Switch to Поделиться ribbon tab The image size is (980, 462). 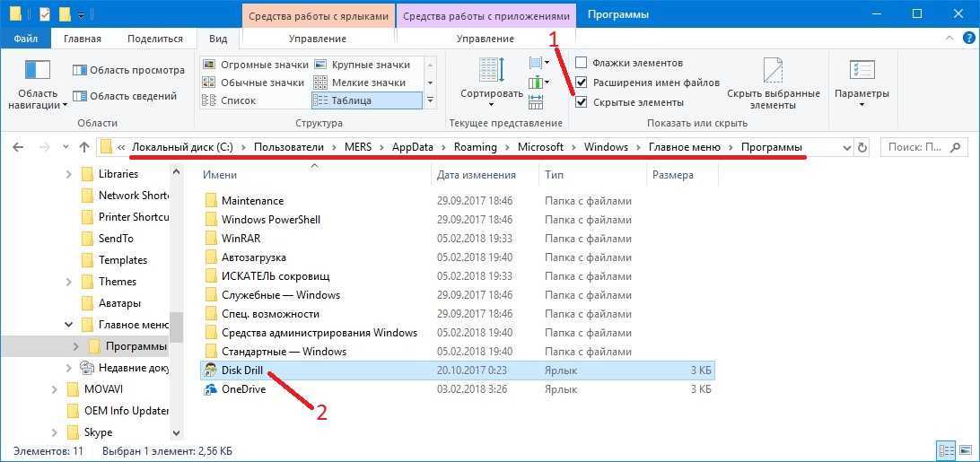155,39
